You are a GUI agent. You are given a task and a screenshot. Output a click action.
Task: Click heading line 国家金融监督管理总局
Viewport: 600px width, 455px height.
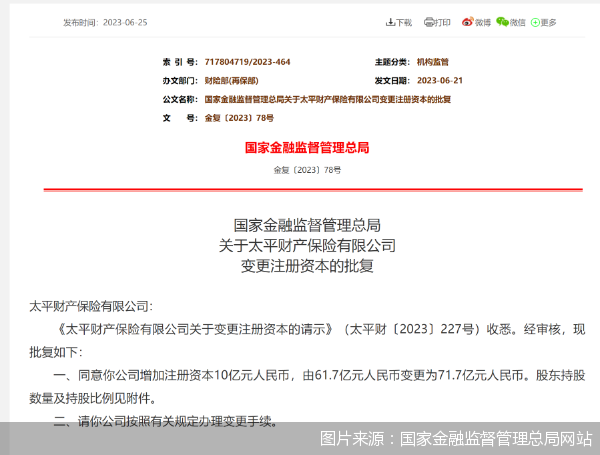(x=307, y=225)
